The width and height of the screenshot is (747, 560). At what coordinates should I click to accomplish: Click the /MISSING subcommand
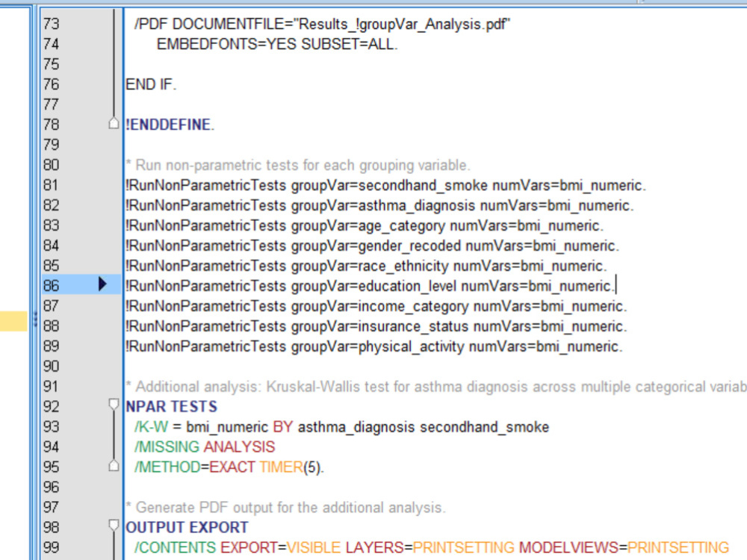pyautogui.click(x=167, y=447)
